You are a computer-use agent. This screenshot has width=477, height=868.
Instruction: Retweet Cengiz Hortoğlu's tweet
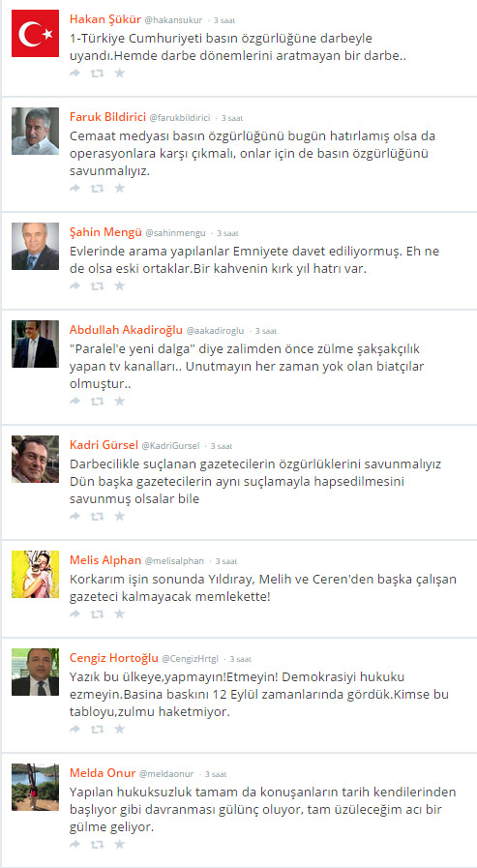click(98, 729)
